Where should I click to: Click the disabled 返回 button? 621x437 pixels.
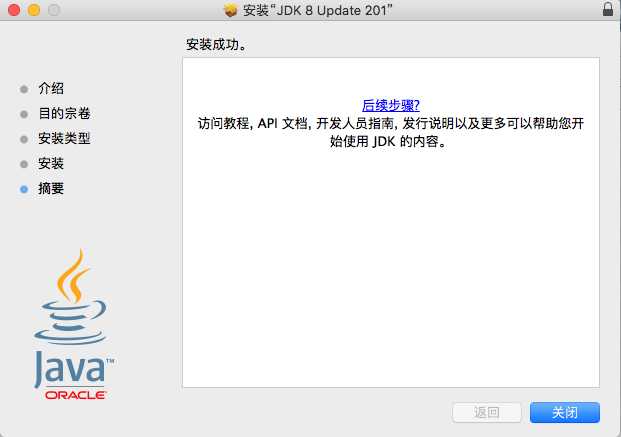coord(487,413)
